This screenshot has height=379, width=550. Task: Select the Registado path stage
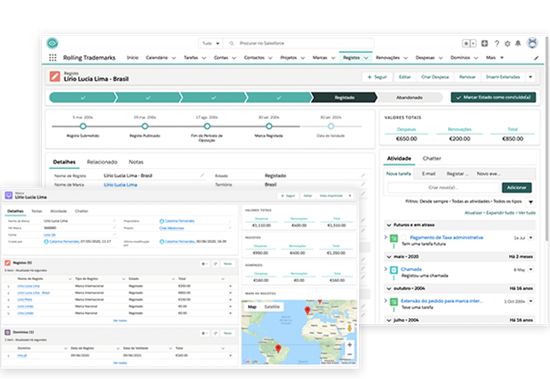[x=344, y=98]
